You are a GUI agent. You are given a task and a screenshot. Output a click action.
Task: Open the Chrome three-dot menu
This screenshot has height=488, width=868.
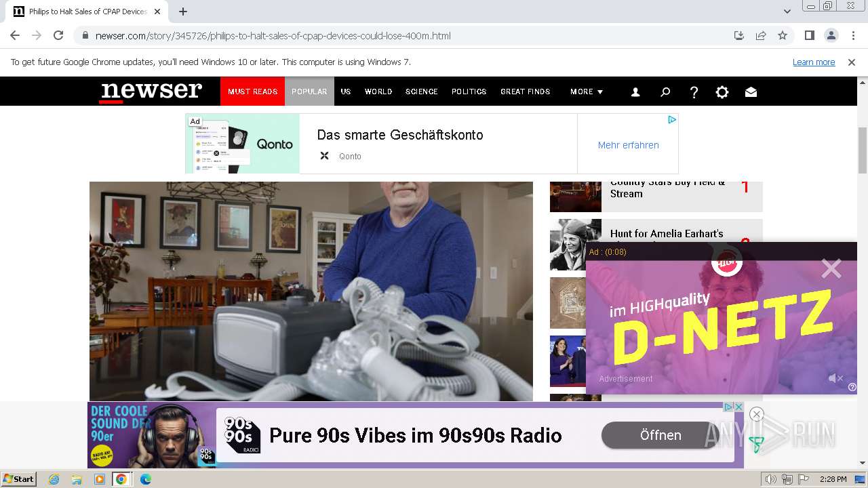click(x=852, y=36)
